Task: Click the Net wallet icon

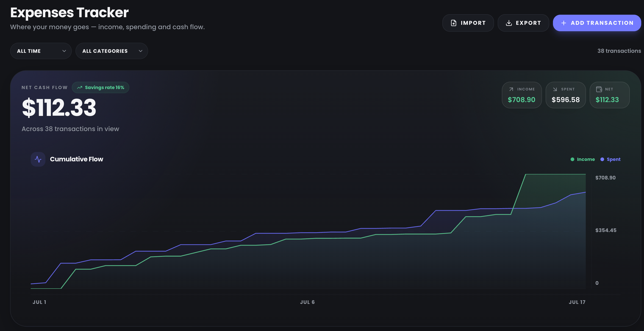Action: tap(599, 89)
